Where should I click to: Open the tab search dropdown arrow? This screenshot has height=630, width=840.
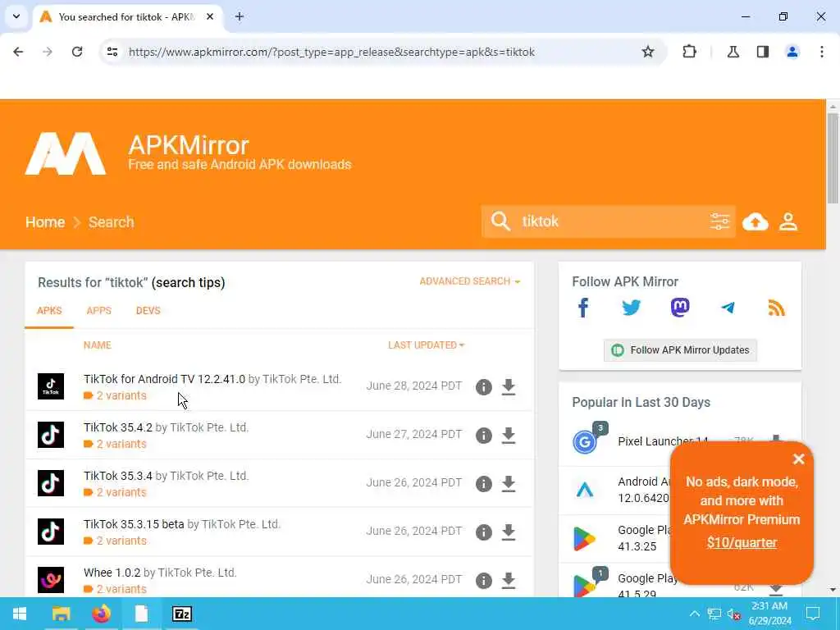16,16
